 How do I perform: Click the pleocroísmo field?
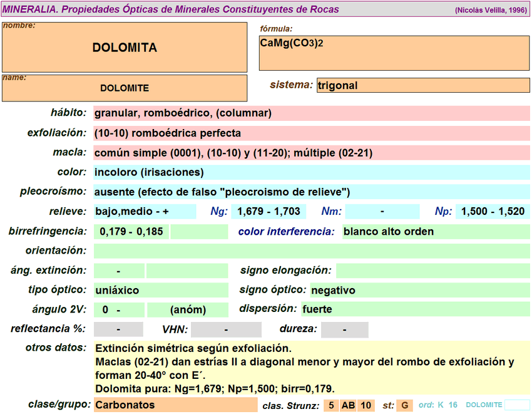tap(312, 192)
